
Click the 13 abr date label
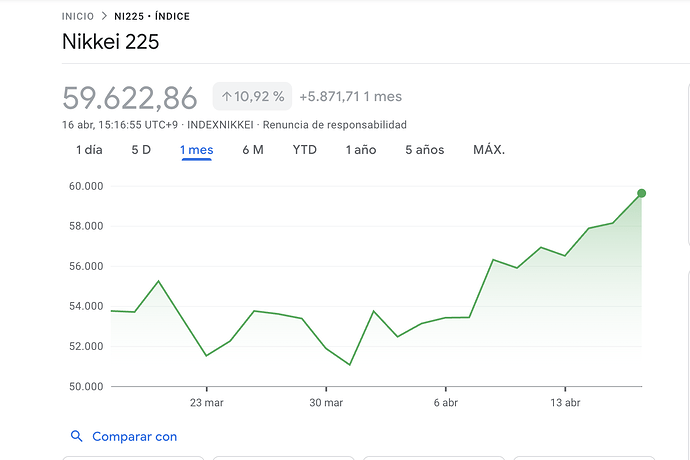(565, 403)
